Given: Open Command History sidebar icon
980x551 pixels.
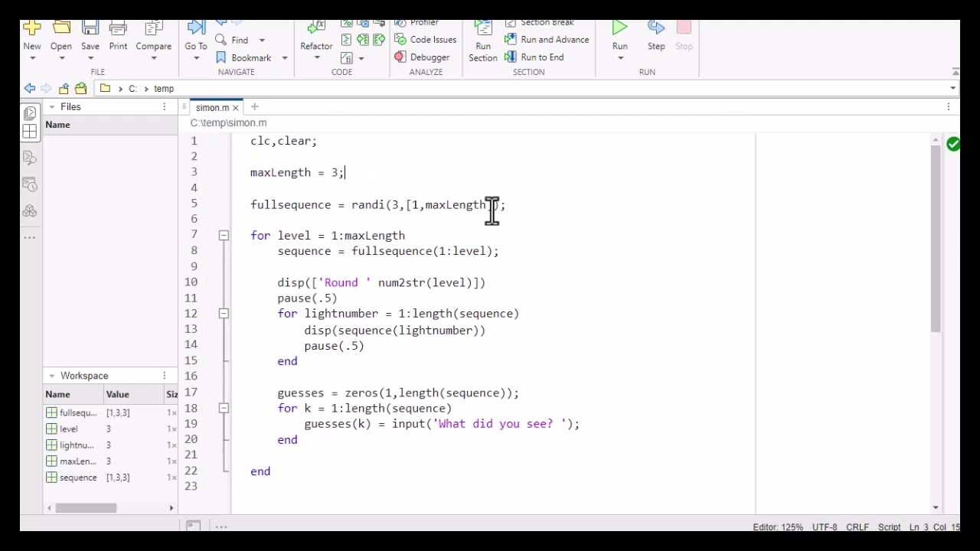Looking at the screenshot, I should [x=30, y=184].
